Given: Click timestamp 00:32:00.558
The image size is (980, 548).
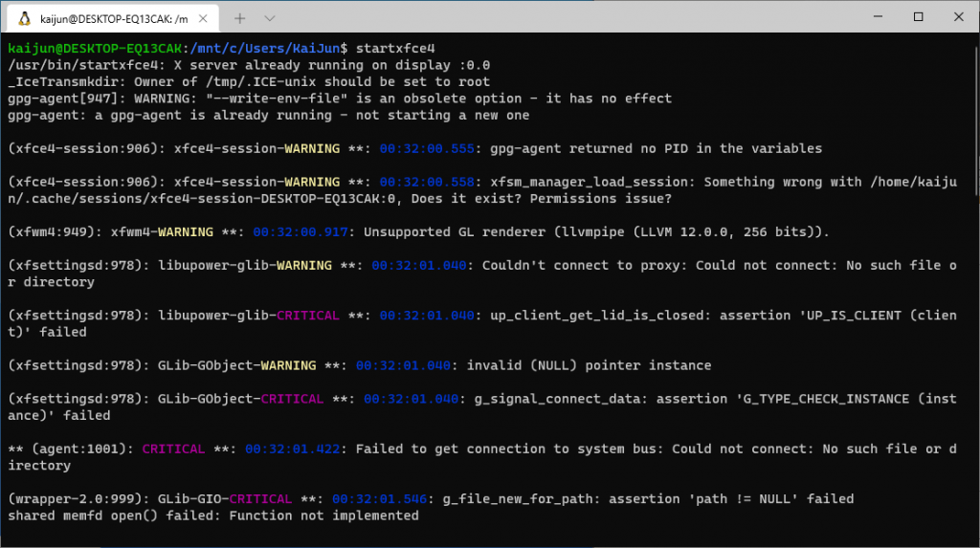Looking at the screenshot, I should [427, 182].
